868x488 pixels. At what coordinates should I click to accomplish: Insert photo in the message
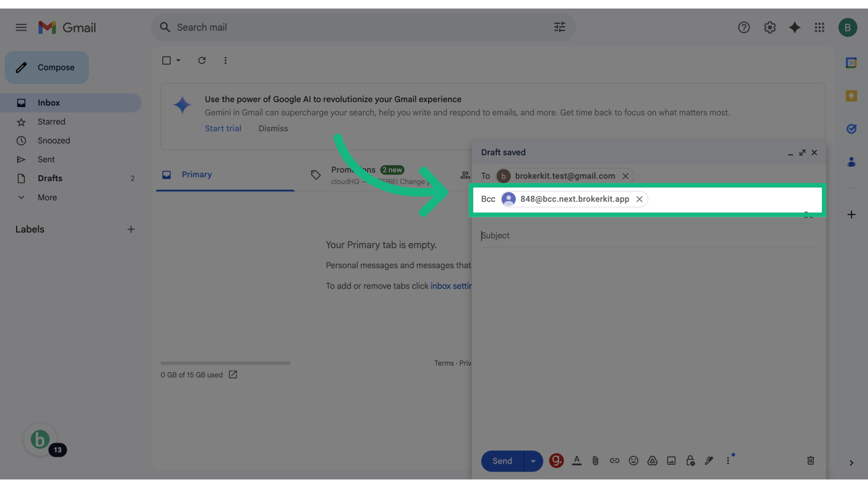671,460
